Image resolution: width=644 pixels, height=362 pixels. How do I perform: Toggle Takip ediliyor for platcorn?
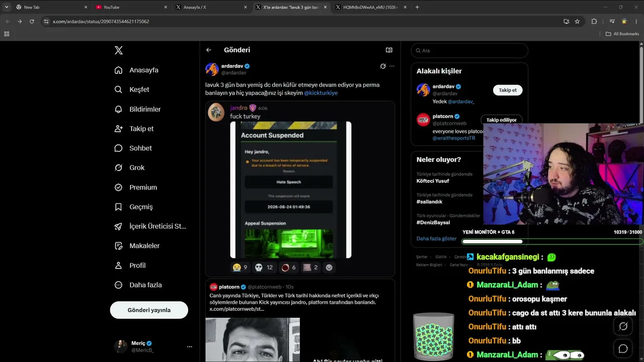point(501,120)
